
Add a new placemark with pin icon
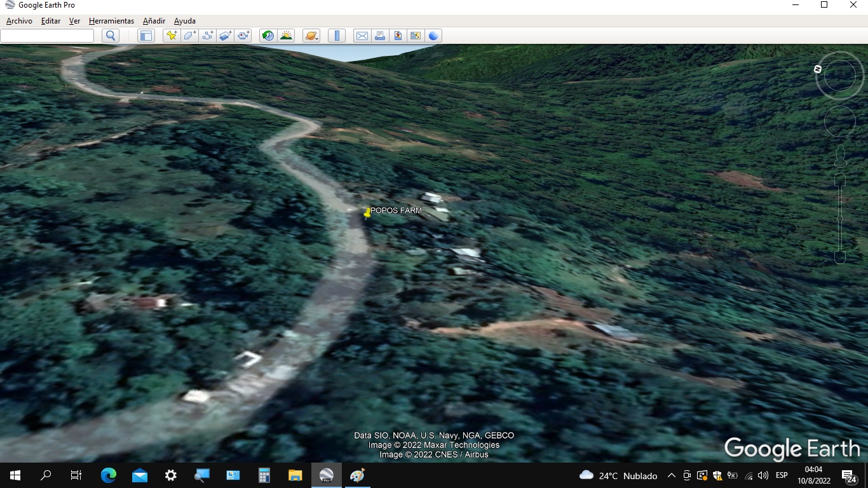[x=171, y=36]
